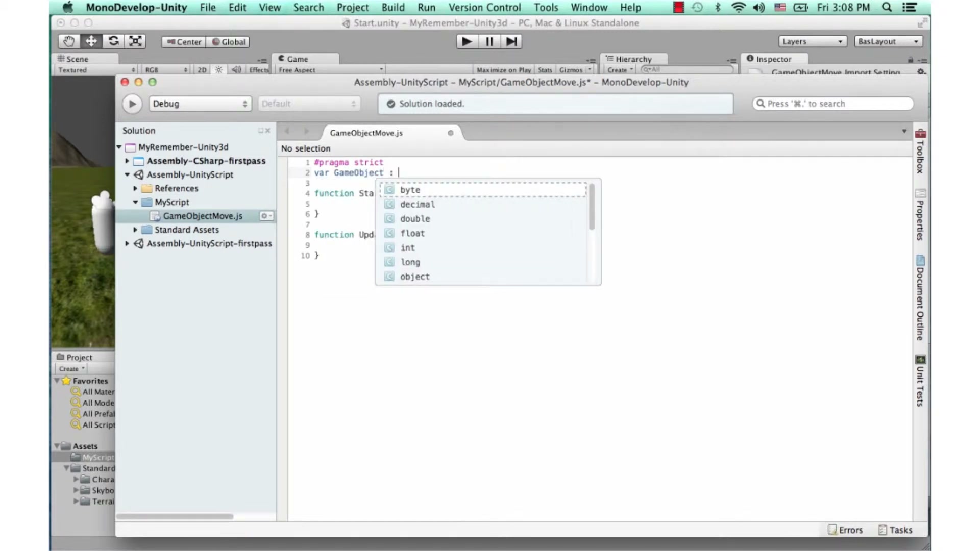Toggle scene lighting sun icon
Image resolution: width=980 pixels, height=551 pixels.
218,70
